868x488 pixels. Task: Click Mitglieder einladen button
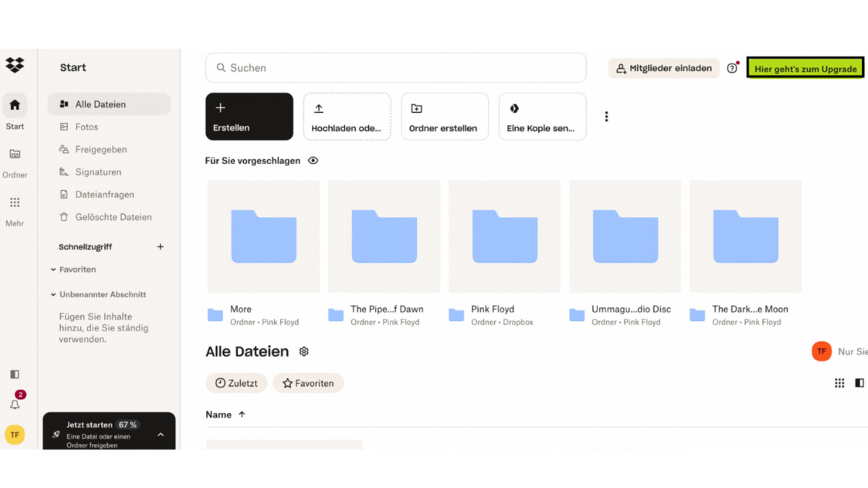click(x=664, y=69)
